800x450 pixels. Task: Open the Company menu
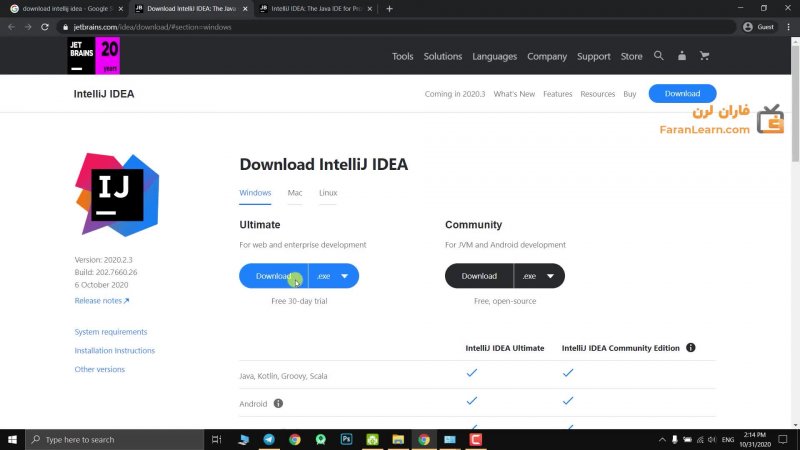point(547,56)
